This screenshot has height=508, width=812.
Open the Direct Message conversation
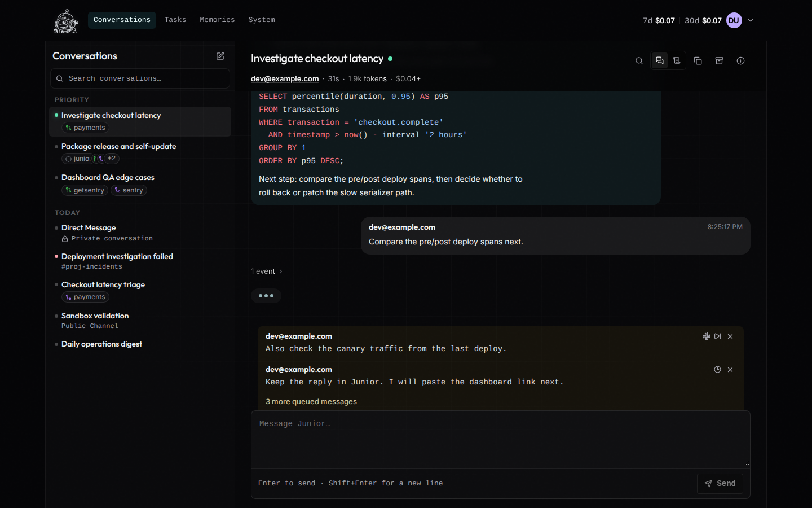pyautogui.click(x=140, y=233)
